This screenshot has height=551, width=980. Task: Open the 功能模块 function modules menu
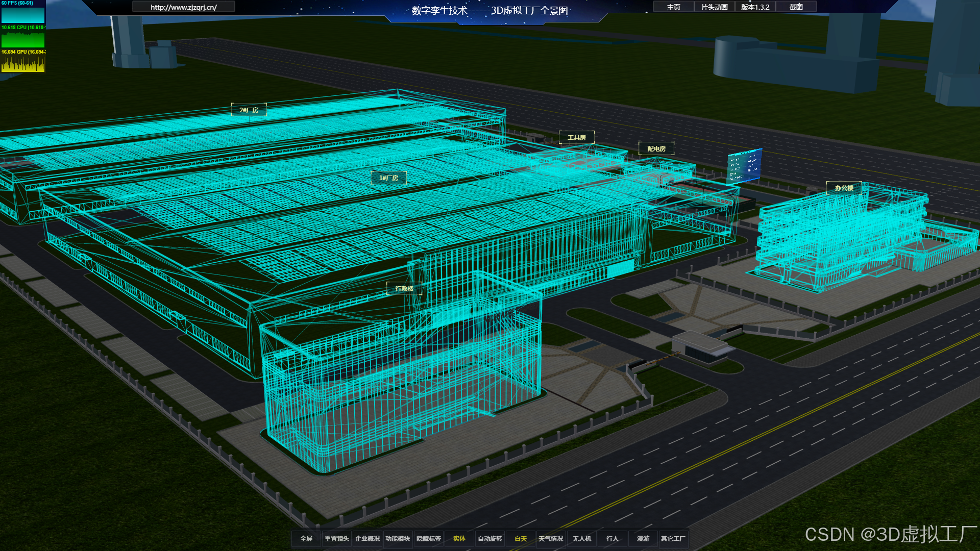(x=398, y=539)
